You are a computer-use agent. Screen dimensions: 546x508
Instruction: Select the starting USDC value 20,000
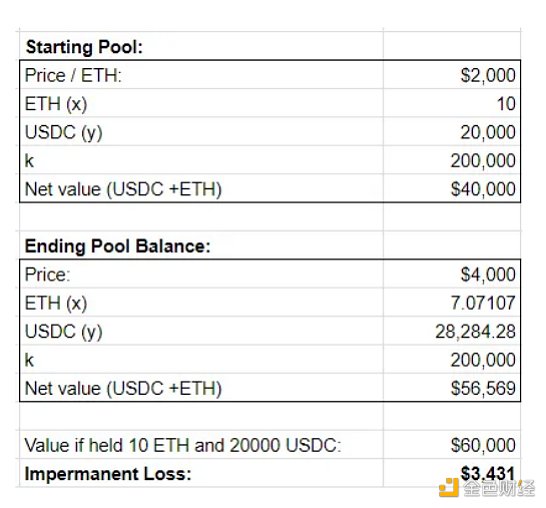click(452, 132)
